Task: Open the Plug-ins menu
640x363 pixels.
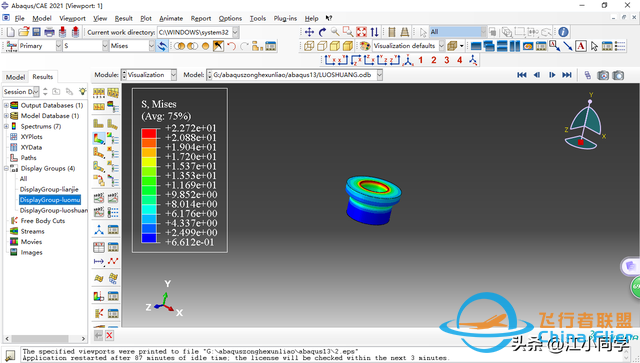Action: [x=285, y=18]
